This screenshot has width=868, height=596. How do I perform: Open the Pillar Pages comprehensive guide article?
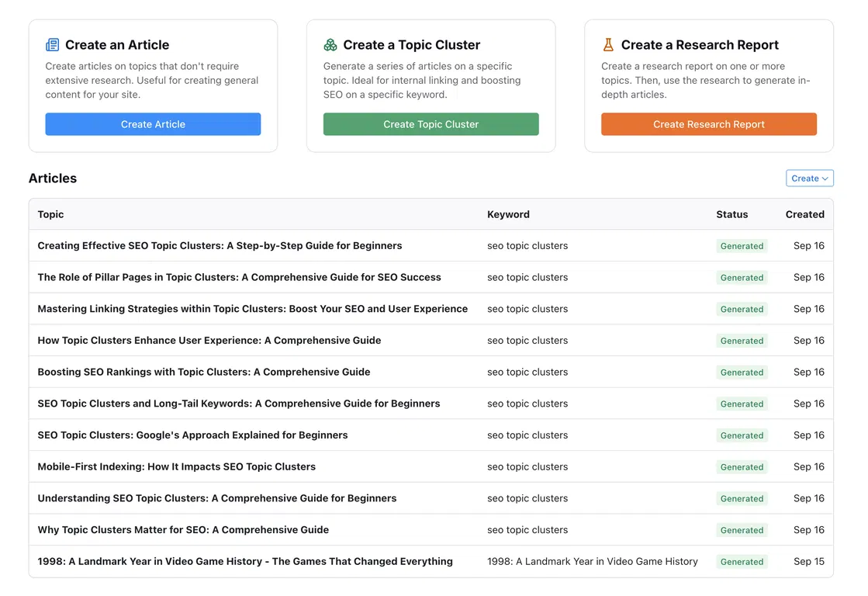(x=239, y=277)
